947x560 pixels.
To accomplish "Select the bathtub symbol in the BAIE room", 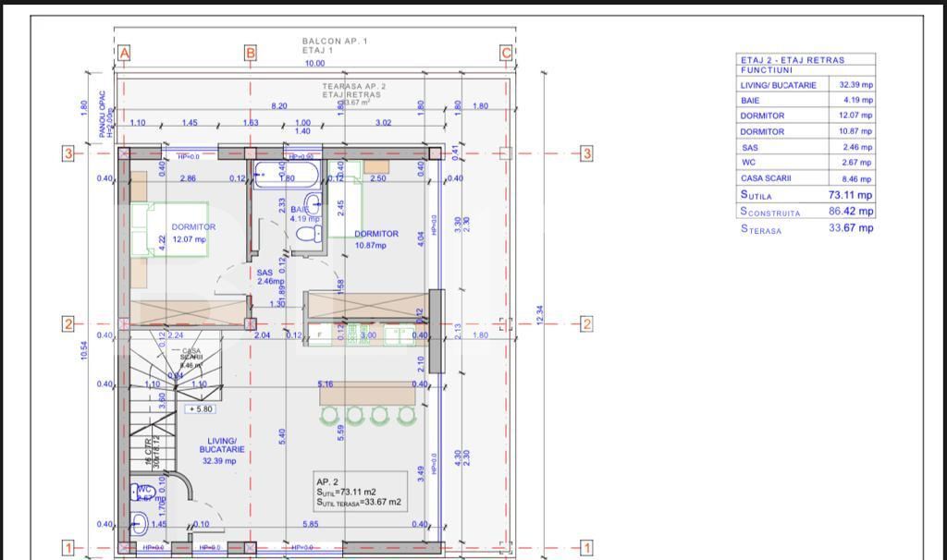I will 271,171.
